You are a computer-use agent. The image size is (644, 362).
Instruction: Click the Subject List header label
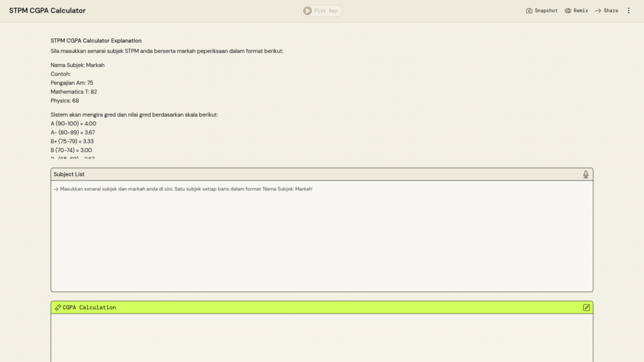pyautogui.click(x=69, y=174)
